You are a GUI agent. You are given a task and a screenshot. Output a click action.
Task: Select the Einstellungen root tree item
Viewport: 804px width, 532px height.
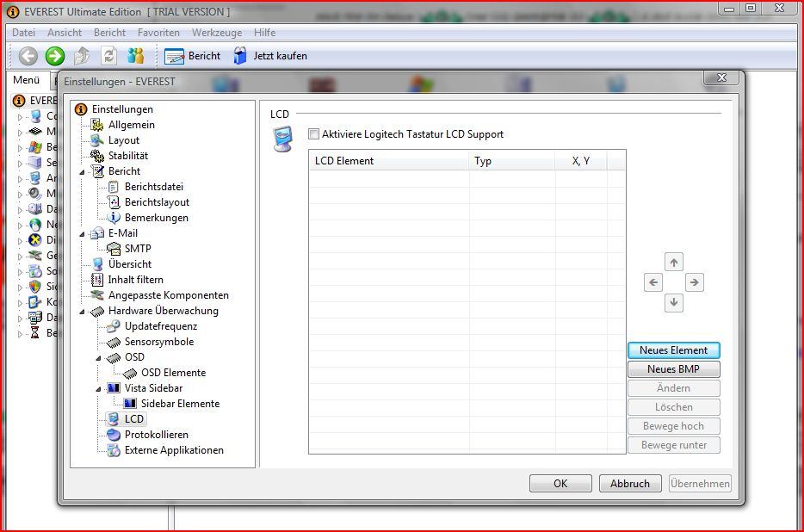(122, 109)
